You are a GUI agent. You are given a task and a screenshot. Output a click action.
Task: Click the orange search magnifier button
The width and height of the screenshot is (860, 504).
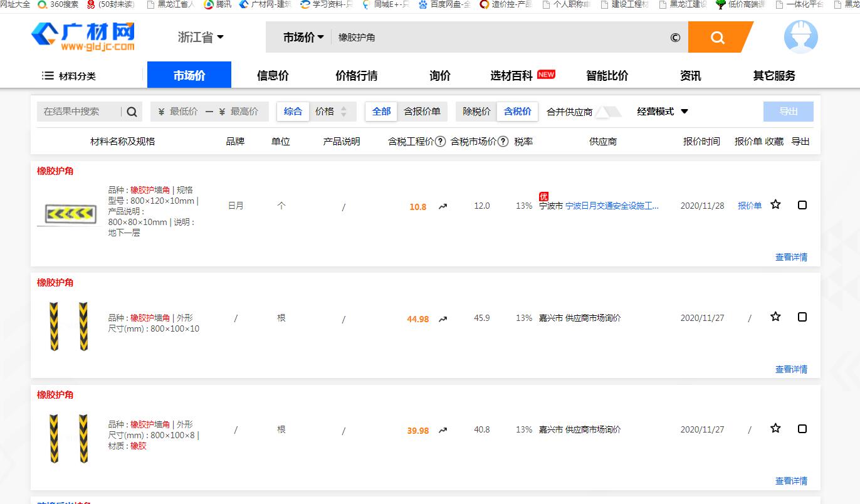click(x=718, y=37)
